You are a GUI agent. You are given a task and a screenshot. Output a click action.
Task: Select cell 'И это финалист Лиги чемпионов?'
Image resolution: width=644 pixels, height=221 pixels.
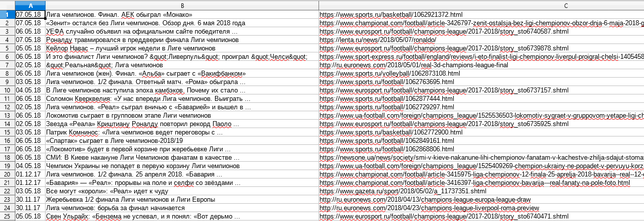(x=182, y=57)
